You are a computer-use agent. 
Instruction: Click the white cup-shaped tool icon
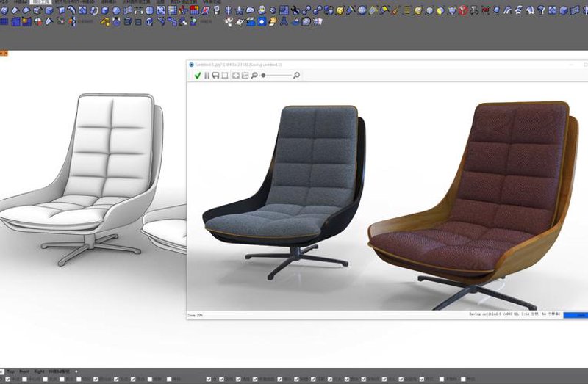(x=217, y=10)
